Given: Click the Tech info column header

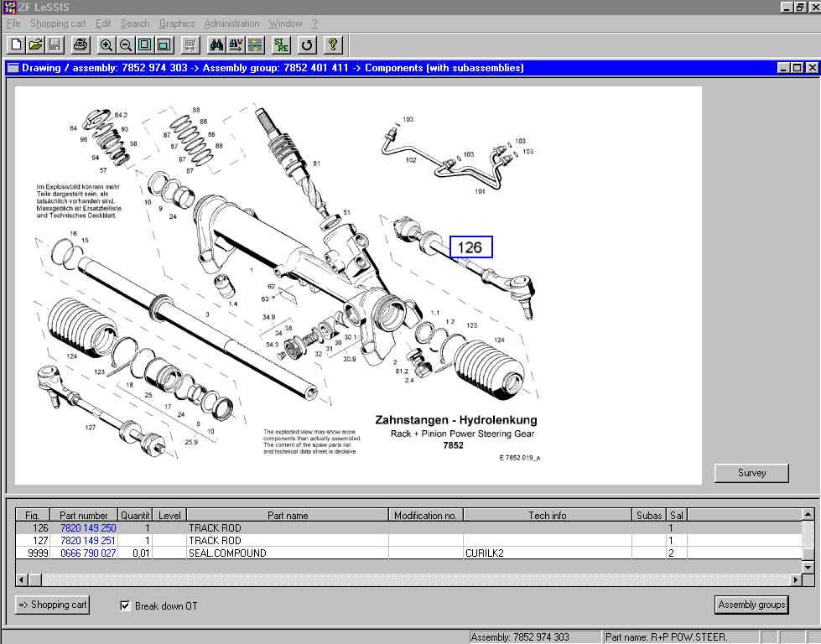Looking at the screenshot, I should pos(547,515).
